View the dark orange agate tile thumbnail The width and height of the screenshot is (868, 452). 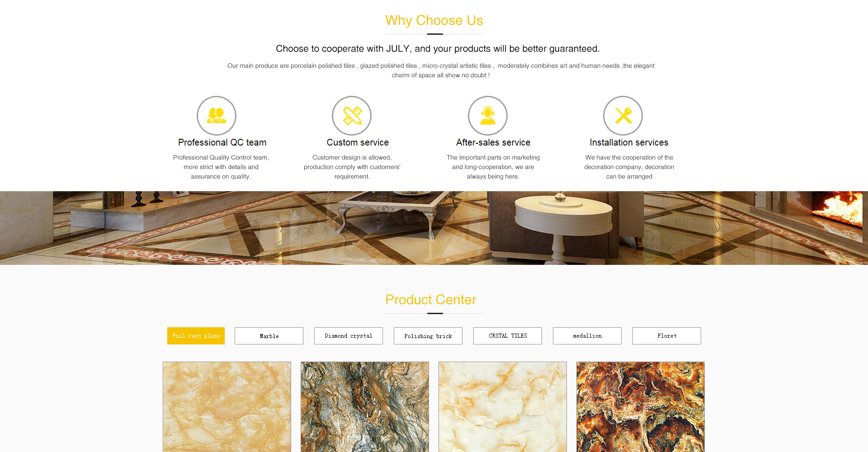coord(641,407)
